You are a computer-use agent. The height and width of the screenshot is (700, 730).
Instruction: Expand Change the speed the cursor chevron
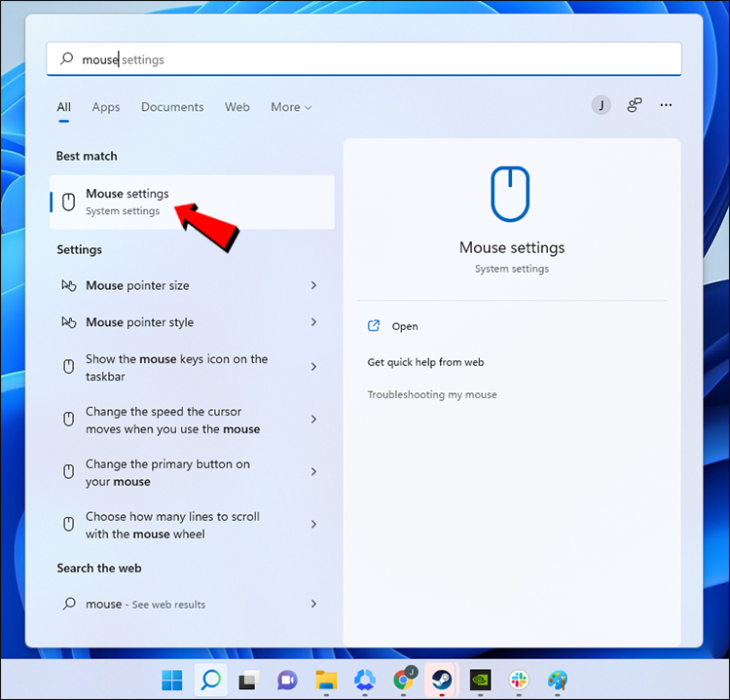pos(313,420)
